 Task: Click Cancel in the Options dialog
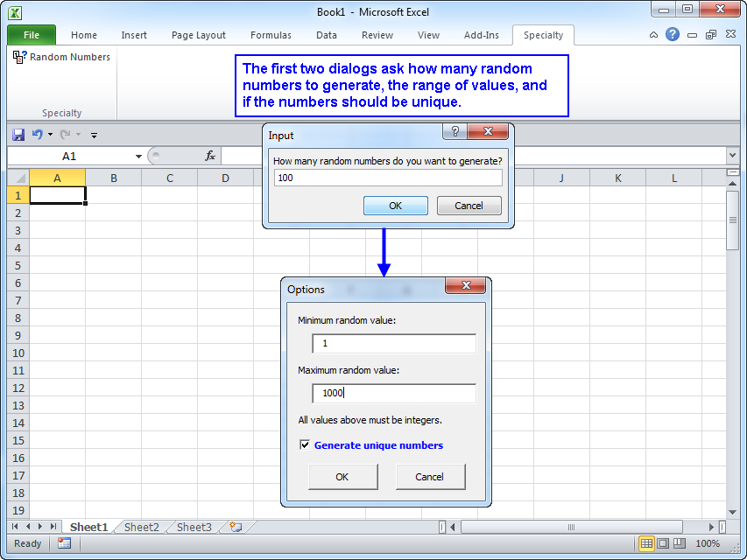coord(429,477)
